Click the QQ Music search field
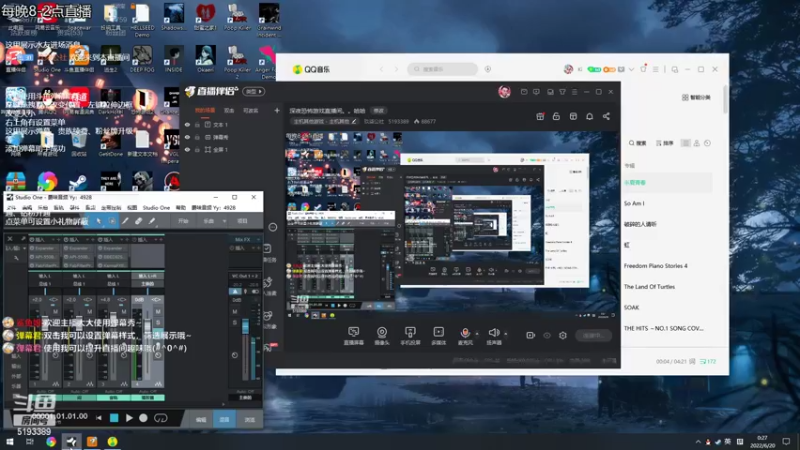The image size is (800, 450). point(442,69)
